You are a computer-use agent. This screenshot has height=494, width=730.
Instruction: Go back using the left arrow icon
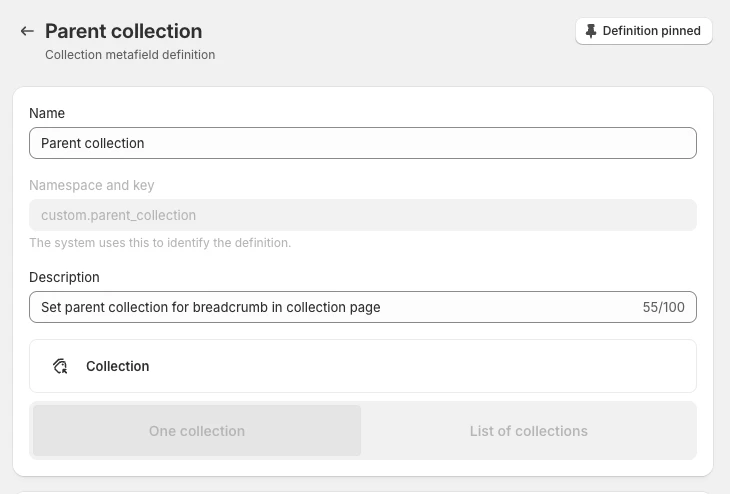click(x=27, y=32)
